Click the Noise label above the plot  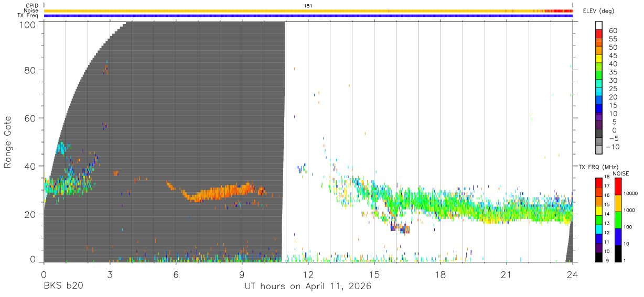point(32,10)
